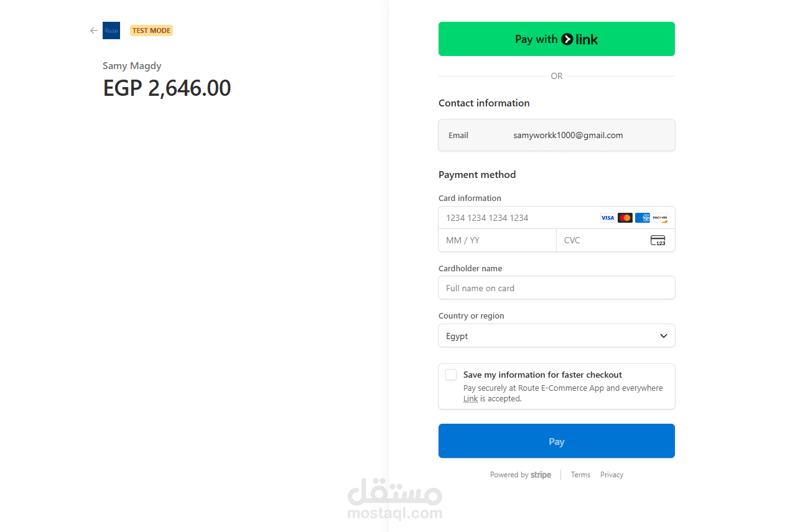The width and height of the screenshot is (790, 532).
Task: Click the back arrow icon
Action: [x=94, y=30]
